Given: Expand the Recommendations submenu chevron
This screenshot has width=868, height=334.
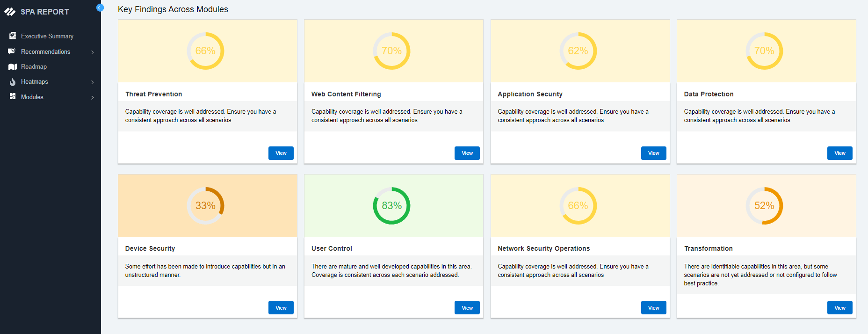Looking at the screenshot, I should [x=93, y=52].
